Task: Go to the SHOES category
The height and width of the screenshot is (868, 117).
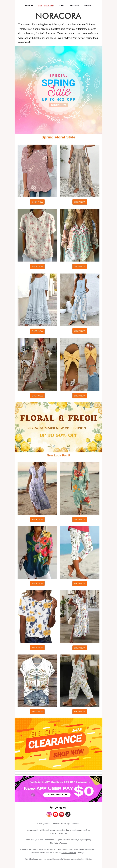Action: (88, 6)
